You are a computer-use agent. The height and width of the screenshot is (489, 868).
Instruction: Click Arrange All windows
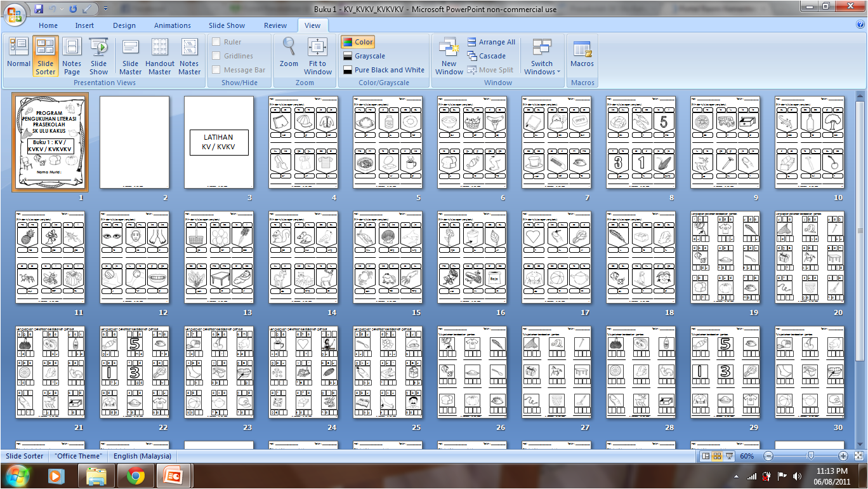[x=491, y=42]
